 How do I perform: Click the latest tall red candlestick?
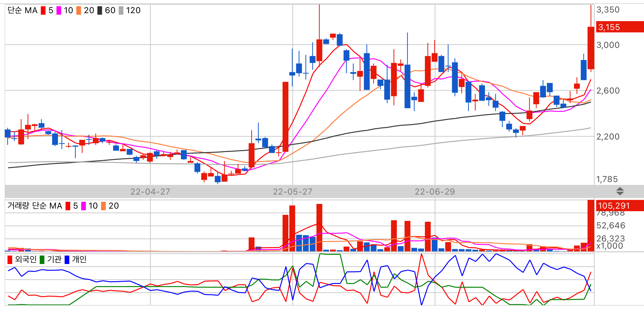[x=591, y=48]
